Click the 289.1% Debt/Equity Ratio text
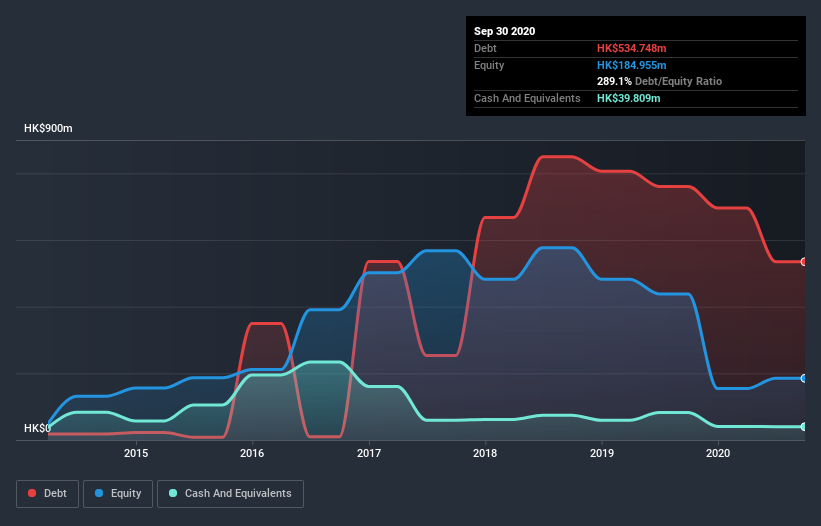The height and width of the screenshot is (526, 821). (659, 82)
